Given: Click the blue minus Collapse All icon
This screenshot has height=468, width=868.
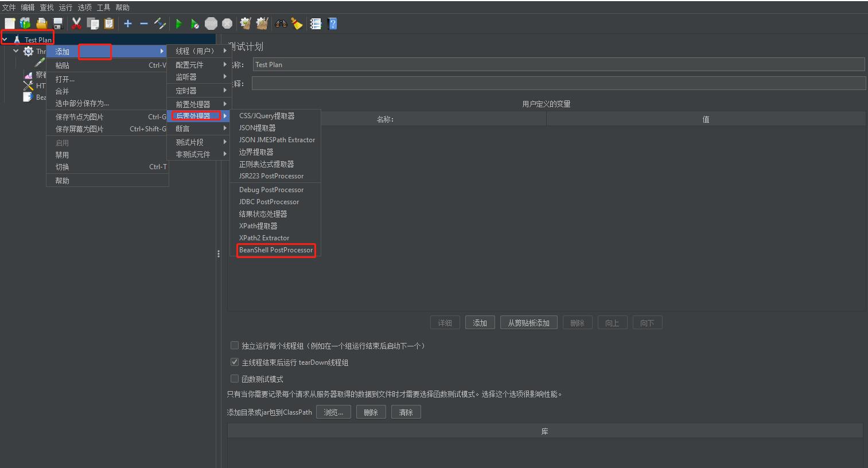Looking at the screenshot, I should click(x=144, y=24).
